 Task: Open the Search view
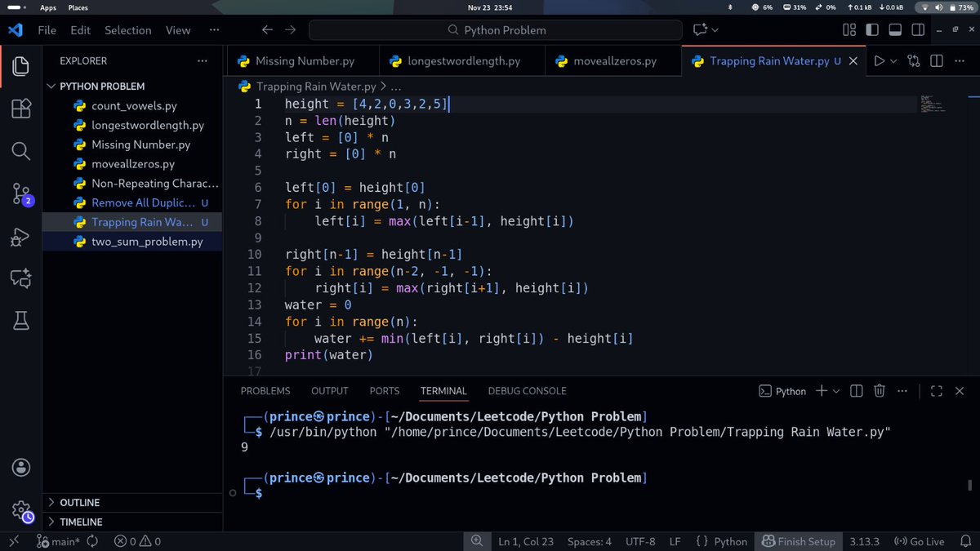21,151
